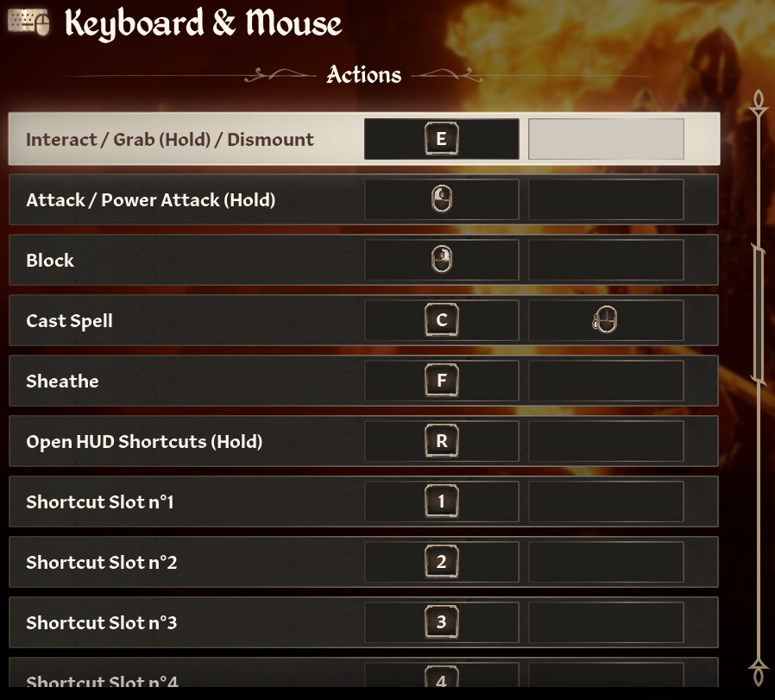Click the 2 key icon for Shortcut Slot n°2
The height and width of the screenshot is (700, 775).
pyautogui.click(x=441, y=561)
